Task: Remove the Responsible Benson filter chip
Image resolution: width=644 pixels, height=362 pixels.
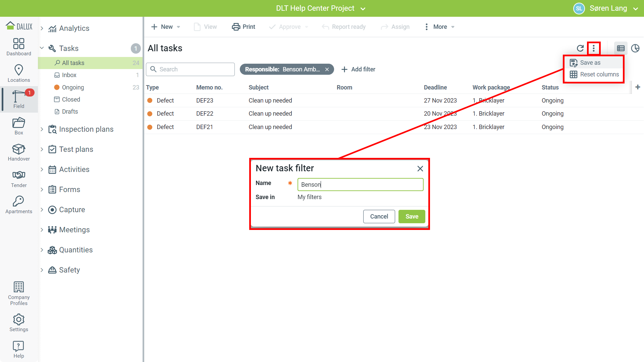Action: [x=327, y=69]
